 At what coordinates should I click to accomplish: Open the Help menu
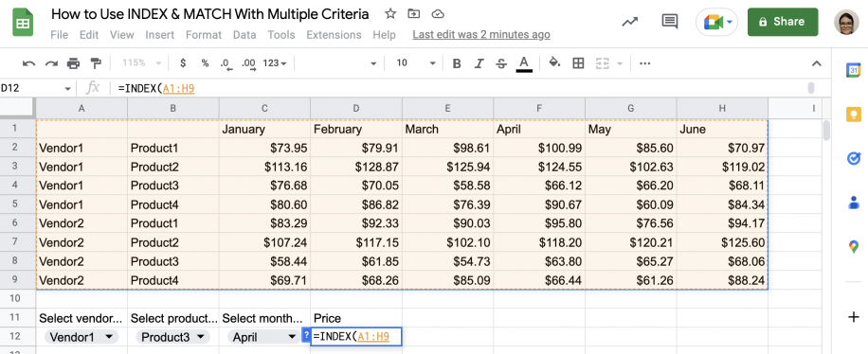click(x=384, y=35)
